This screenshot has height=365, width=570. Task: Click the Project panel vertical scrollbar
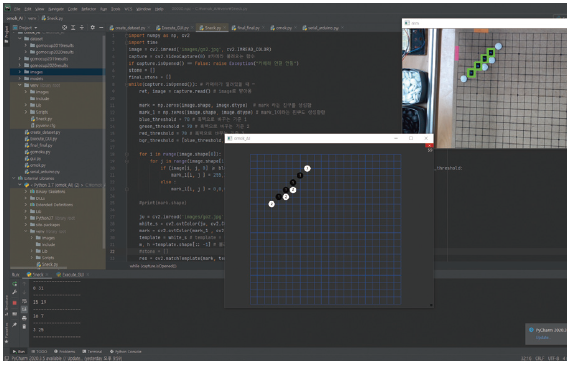[x=104, y=142]
